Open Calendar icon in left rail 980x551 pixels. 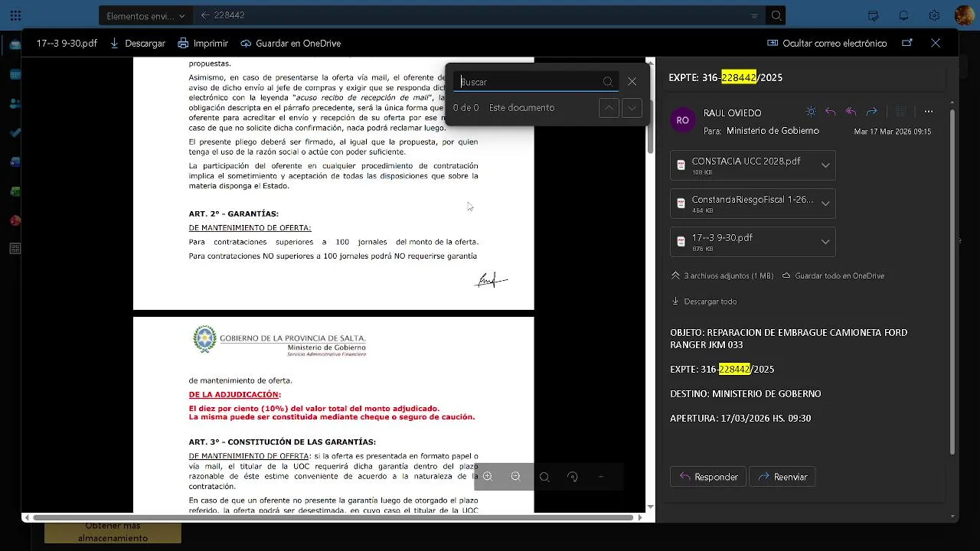(15, 74)
